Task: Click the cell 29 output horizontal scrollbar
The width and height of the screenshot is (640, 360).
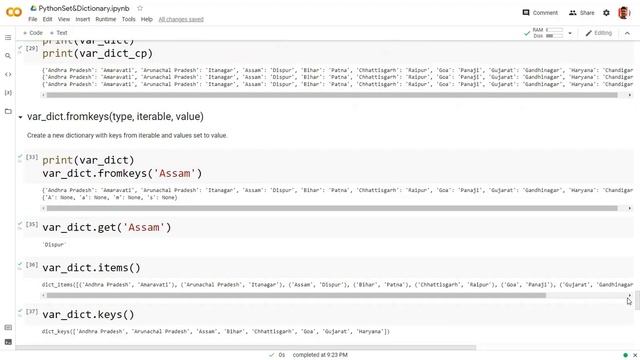Action: tap(331, 95)
